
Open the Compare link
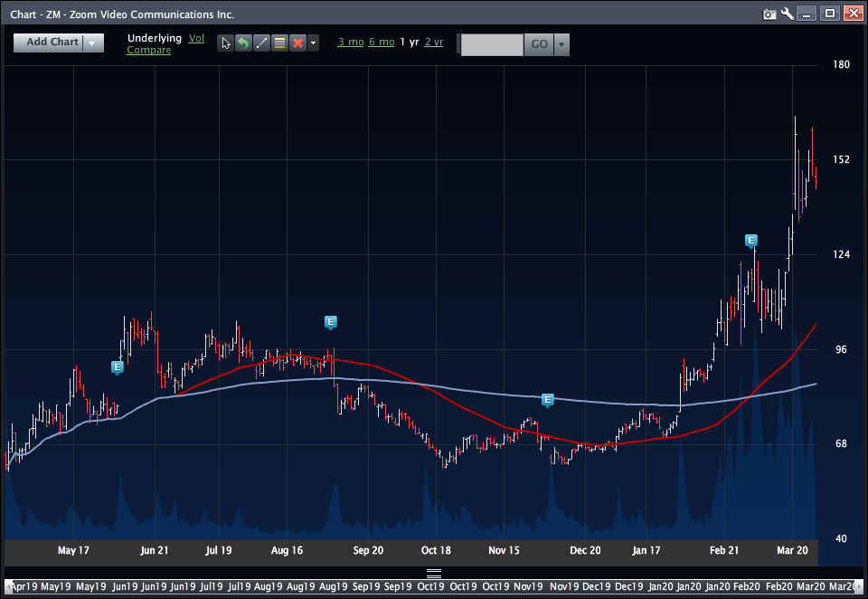pyautogui.click(x=149, y=50)
